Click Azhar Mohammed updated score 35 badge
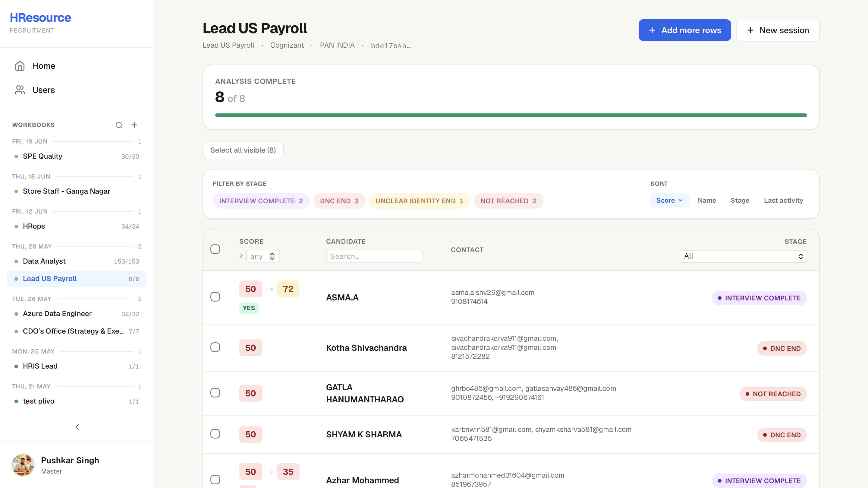Screen dimensions: 868x488 [288, 472]
